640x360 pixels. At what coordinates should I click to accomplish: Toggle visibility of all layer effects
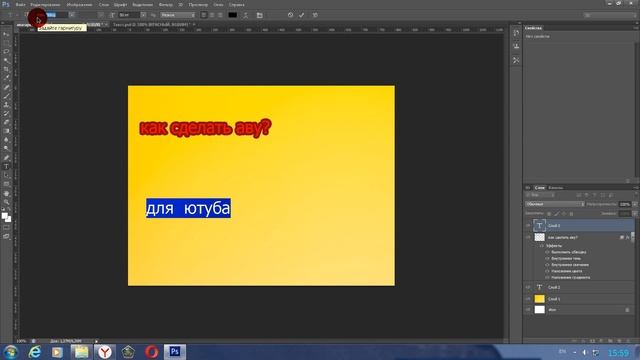coord(542,246)
